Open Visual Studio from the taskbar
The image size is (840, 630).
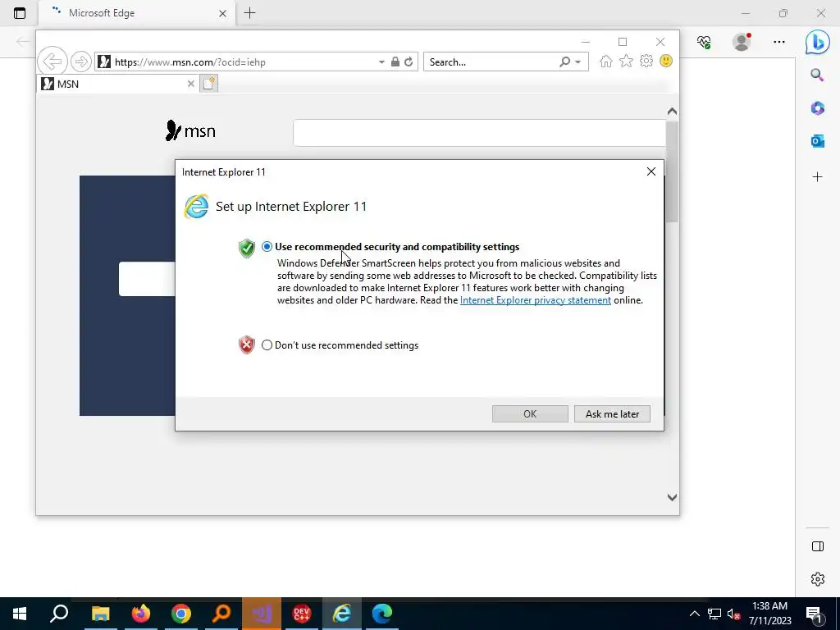[x=262, y=614]
